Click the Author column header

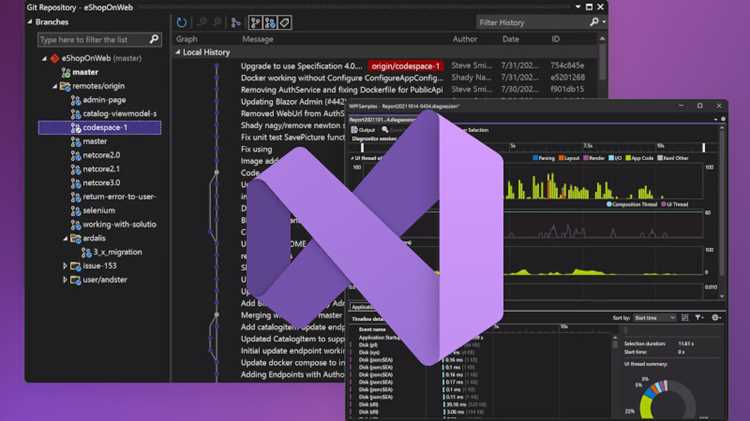[x=465, y=39]
